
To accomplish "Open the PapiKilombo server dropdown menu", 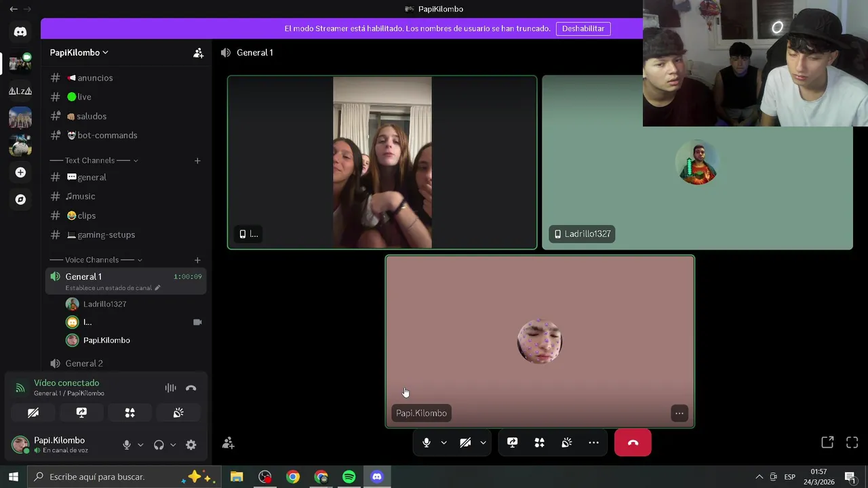I will click(x=79, y=52).
